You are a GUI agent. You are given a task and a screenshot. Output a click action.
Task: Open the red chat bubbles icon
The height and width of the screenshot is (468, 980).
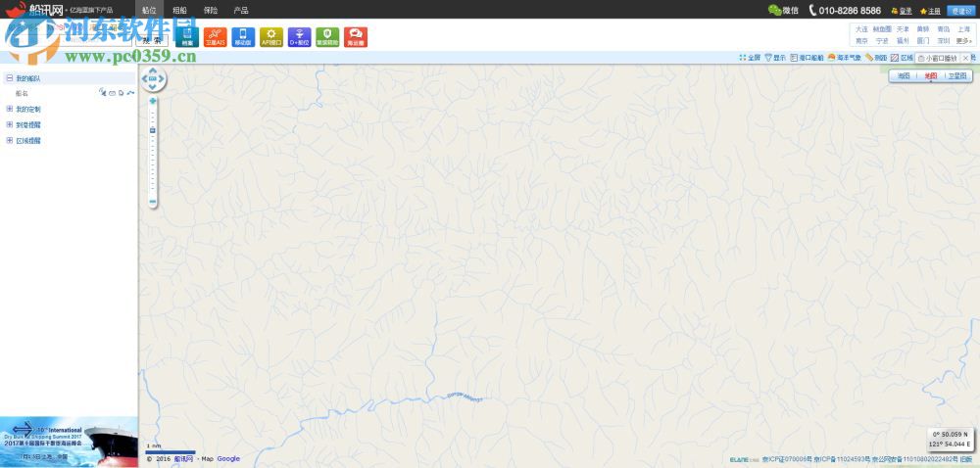click(x=356, y=37)
